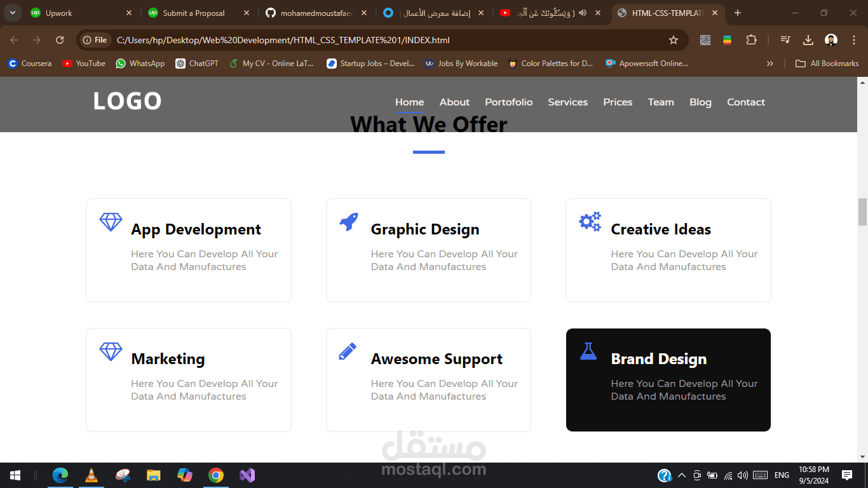This screenshot has width=868, height=488.
Task: Go to the Home nav link
Action: click(410, 102)
